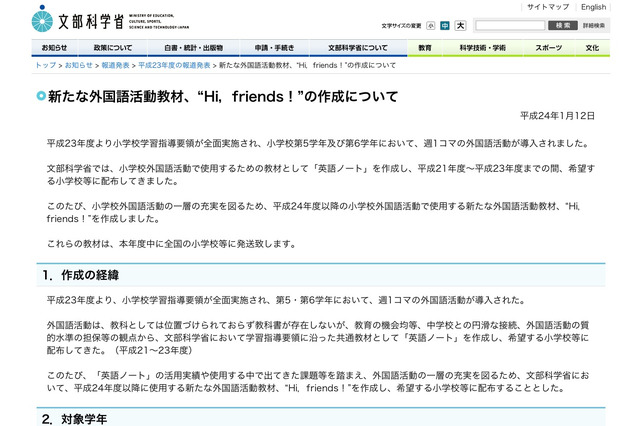The image size is (640, 426).
Task: Switch to the English site link
Action: (593, 7)
